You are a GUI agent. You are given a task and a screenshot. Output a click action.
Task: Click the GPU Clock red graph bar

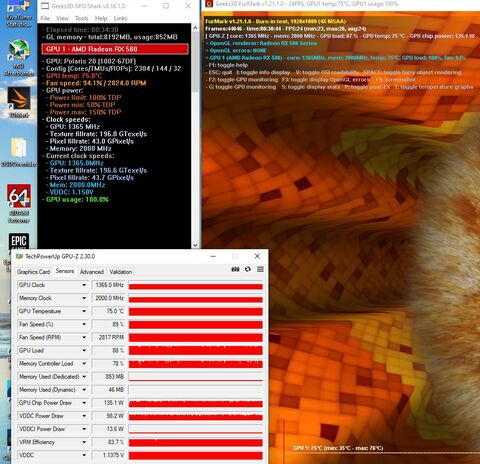click(x=196, y=286)
